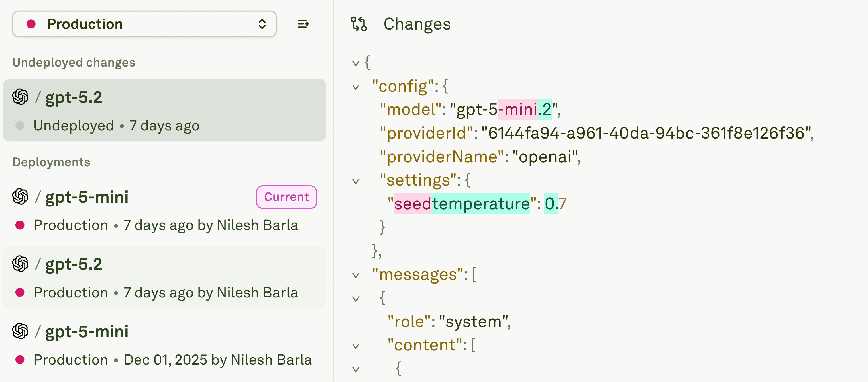This screenshot has width=868, height=382.
Task: Open the gpt-5.2 Production deployment
Action: 164,278
